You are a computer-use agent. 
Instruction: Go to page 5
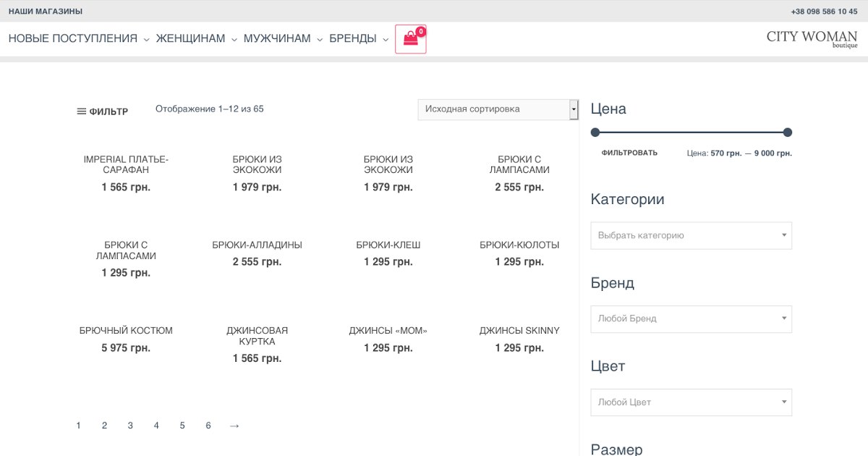point(182,426)
